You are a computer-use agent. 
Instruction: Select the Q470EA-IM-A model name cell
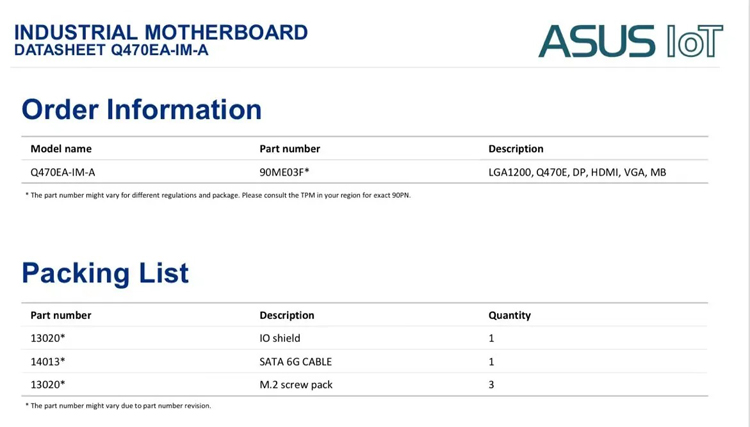(x=63, y=172)
